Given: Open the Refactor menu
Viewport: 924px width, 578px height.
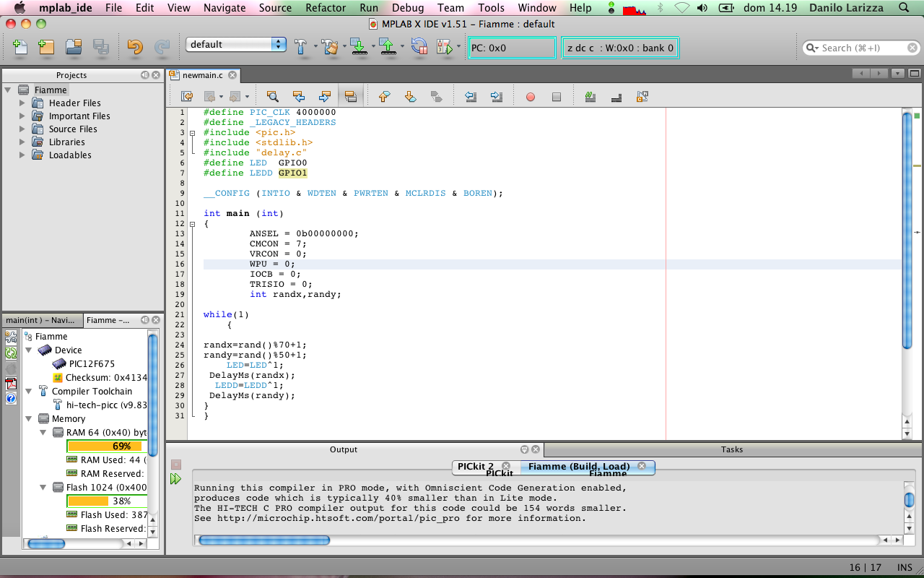Looking at the screenshot, I should point(326,8).
